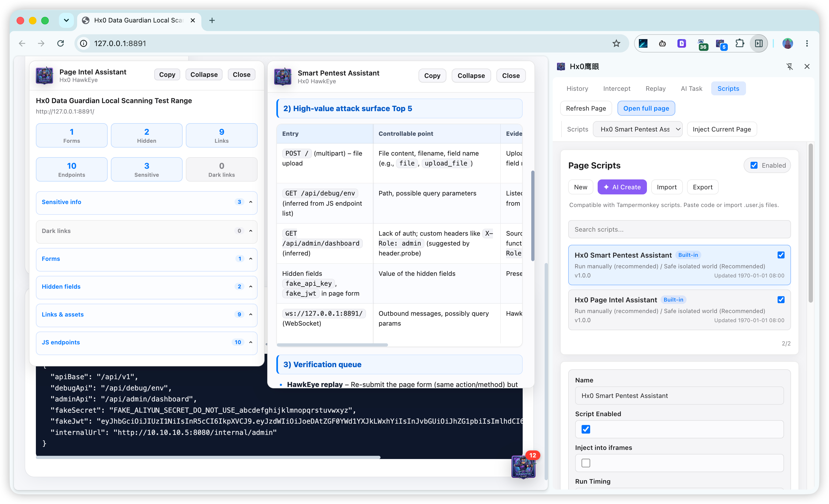Open the Extensions puzzle piece menu
Image resolution: width=829 pixels, height=504 pixels.
click(x=740, y=43)
